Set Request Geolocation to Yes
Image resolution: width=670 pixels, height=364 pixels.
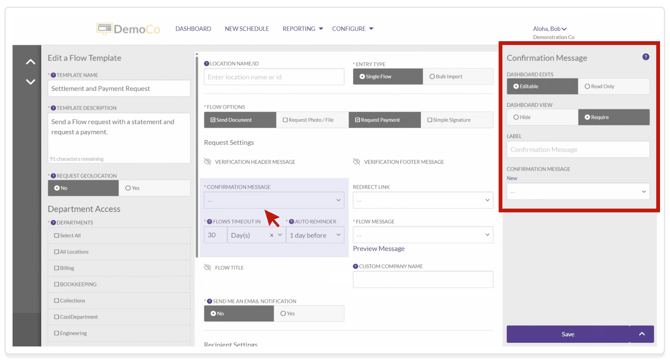155,188
